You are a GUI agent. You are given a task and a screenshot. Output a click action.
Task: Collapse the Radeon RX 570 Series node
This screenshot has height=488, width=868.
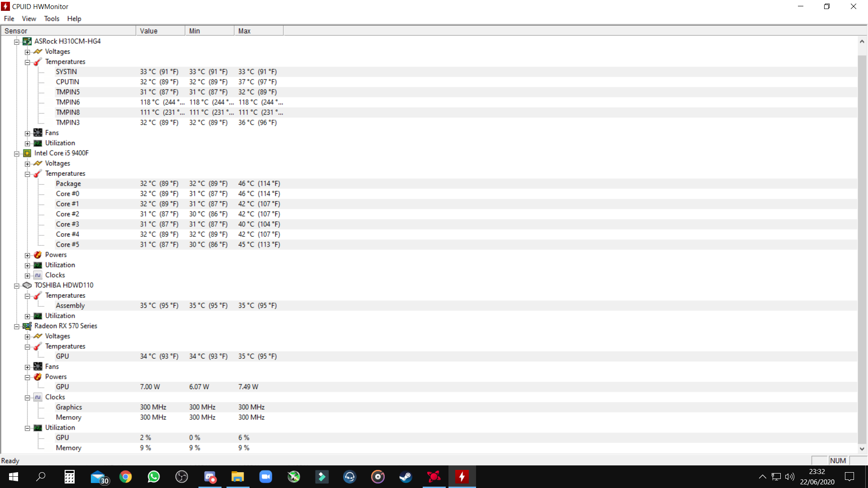(17, 326)
